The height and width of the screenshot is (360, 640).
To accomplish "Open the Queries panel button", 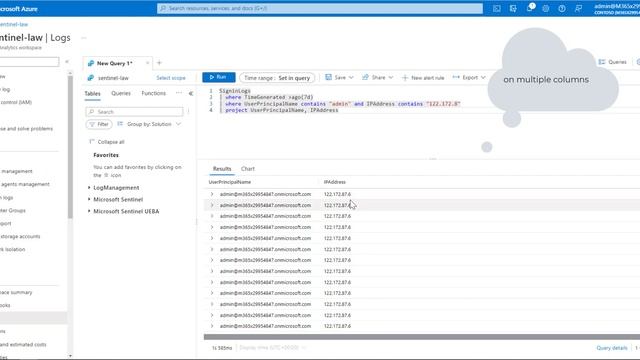I will (612, 62).
